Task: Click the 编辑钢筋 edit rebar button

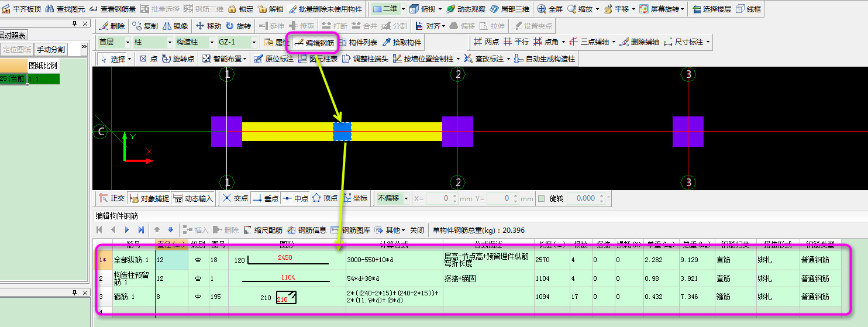Action: [314, 42]
